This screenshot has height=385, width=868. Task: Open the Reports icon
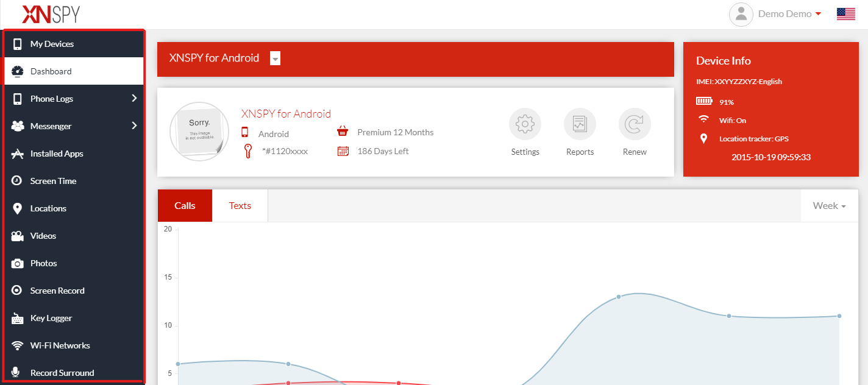[580, 124]
